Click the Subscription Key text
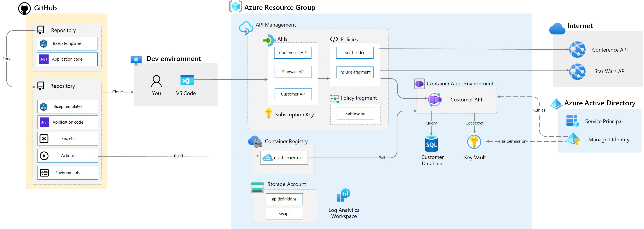Image resolution: width=644 pixels, height=229 pixels. click(294, 115)
